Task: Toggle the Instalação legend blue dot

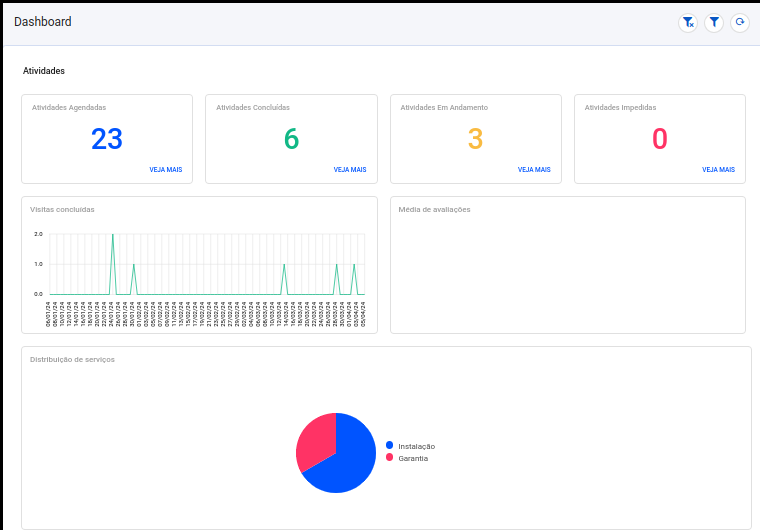Action: (x=389, y=445)
